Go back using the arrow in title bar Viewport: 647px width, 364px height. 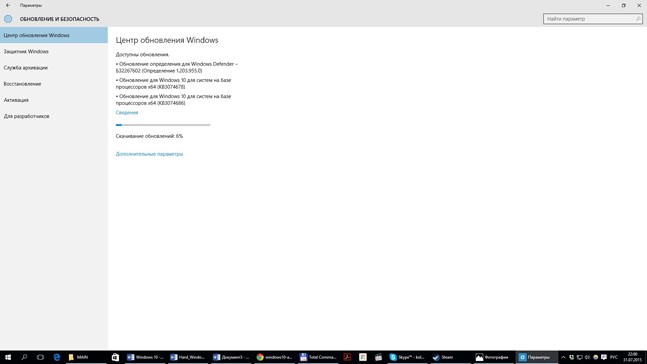[8, 5]
